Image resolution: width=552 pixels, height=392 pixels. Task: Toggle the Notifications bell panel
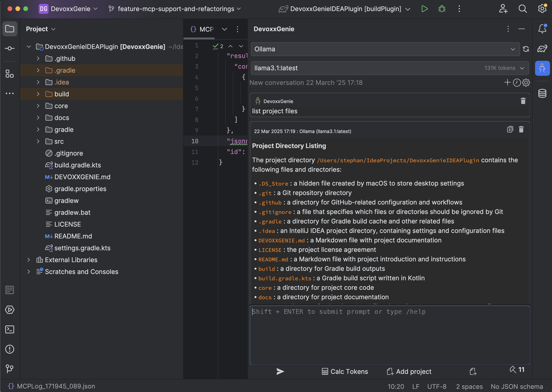point(542,29)
